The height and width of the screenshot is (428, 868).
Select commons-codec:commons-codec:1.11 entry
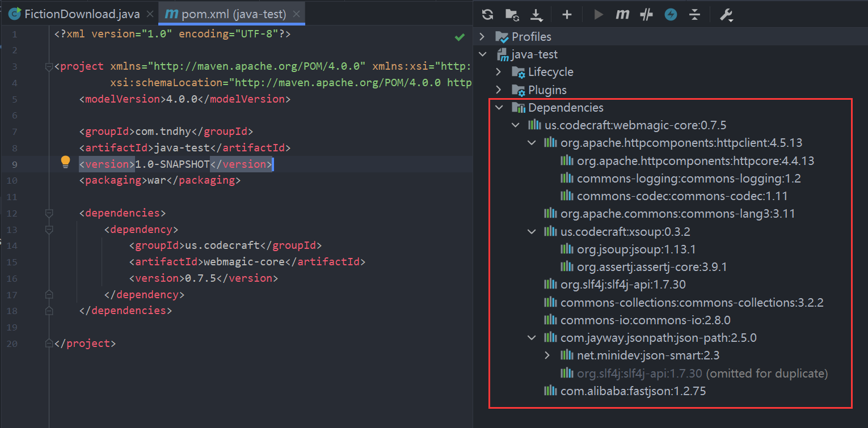point(682,196)
